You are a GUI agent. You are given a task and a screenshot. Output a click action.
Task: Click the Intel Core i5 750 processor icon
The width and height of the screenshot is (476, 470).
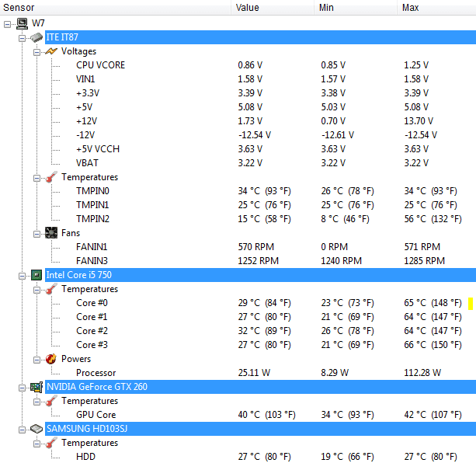36,275
